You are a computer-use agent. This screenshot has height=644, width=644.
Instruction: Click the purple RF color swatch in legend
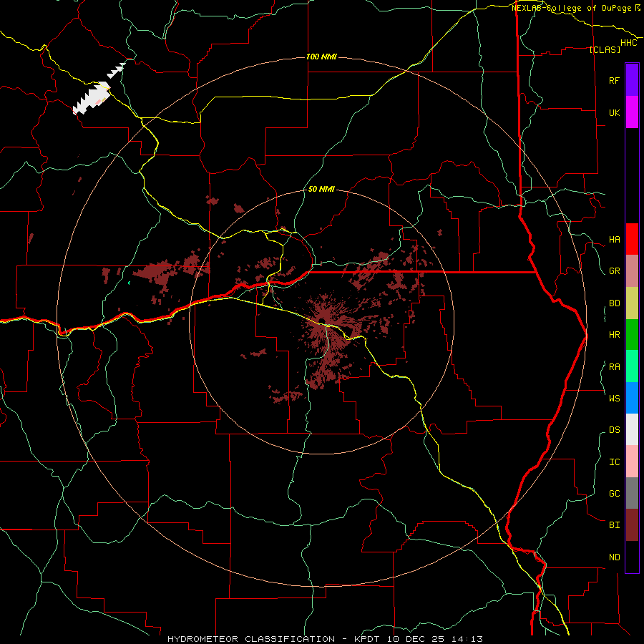632,79
